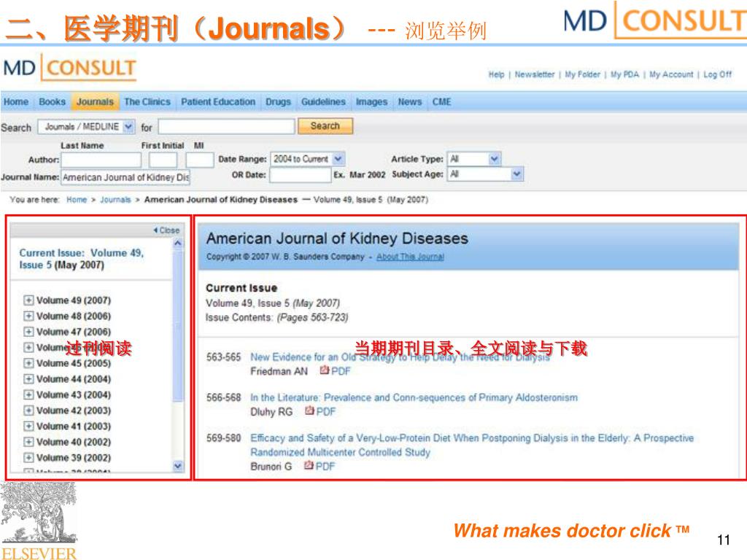Click the MD Consult site logo
The image size is (747, 560).
[x=69, y=68]
